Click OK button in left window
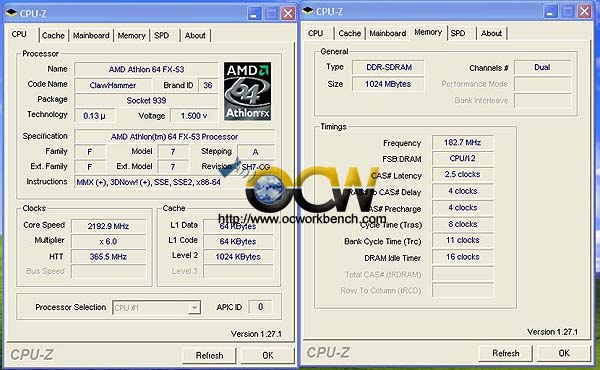The height and width of the screenshot is (370, 600). click(x=268, y=355)
